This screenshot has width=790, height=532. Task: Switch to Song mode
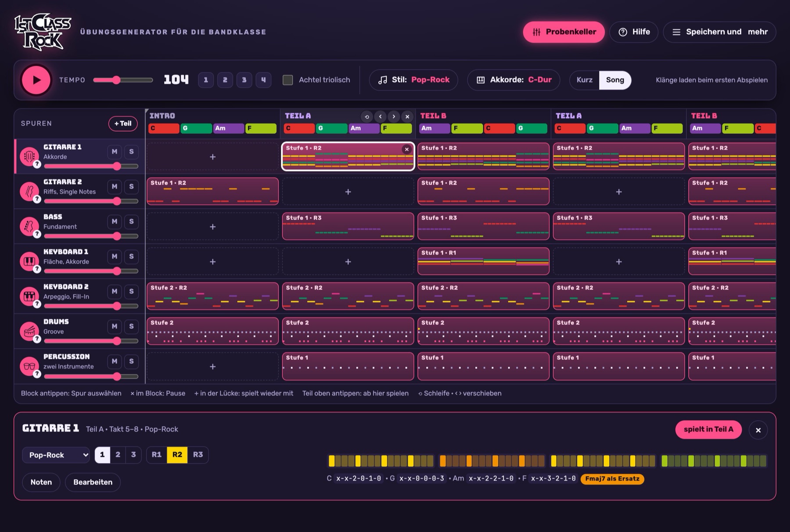click(615, 80)
